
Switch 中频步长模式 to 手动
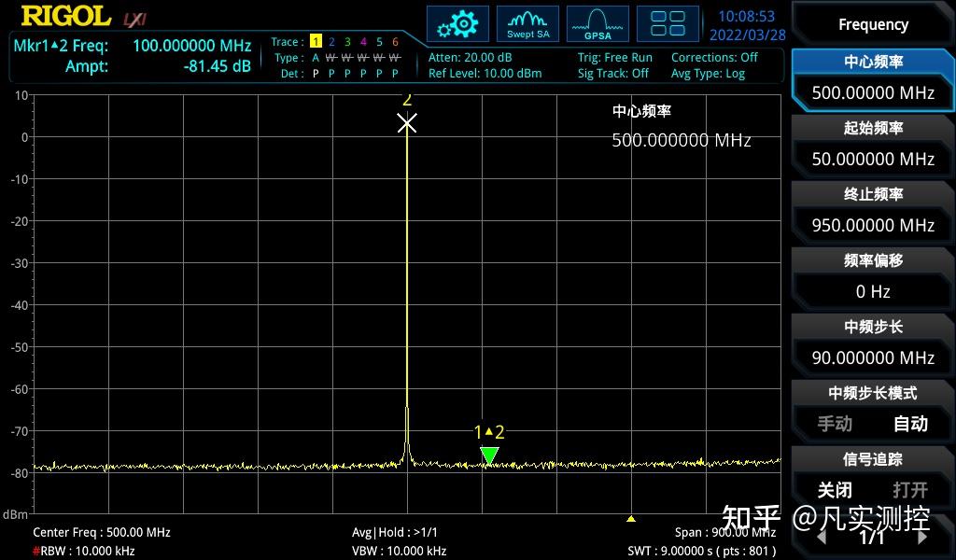click(x=834, y=424)
